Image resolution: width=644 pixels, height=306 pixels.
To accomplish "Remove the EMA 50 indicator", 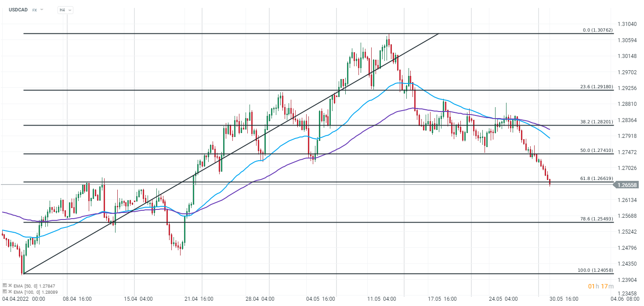I will click(x=10, y=286).
